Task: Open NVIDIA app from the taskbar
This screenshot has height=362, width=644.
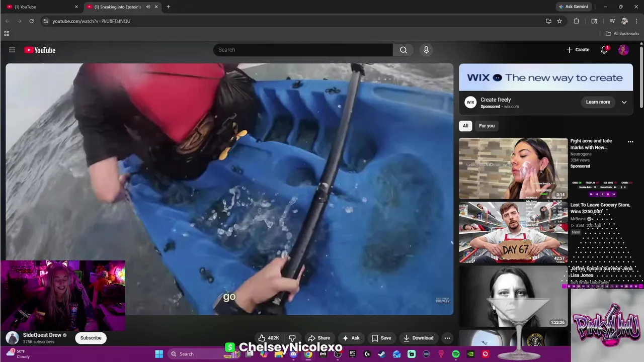Action: point(470,354)
